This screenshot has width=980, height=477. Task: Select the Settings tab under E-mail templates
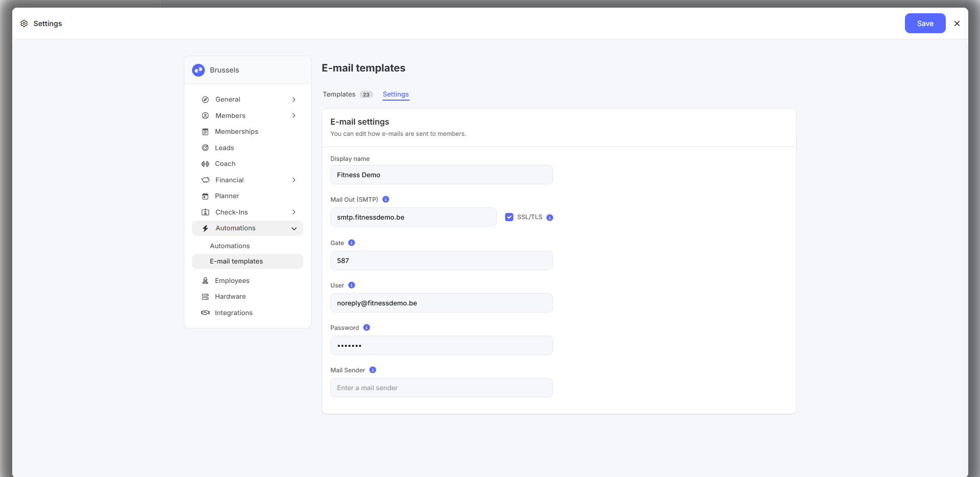[396, 94]
